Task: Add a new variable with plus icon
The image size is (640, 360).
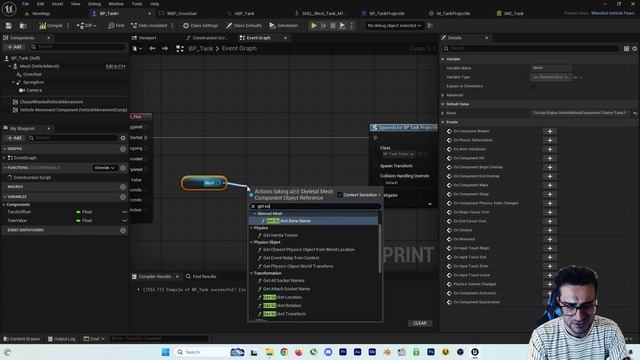Action: 123,197
